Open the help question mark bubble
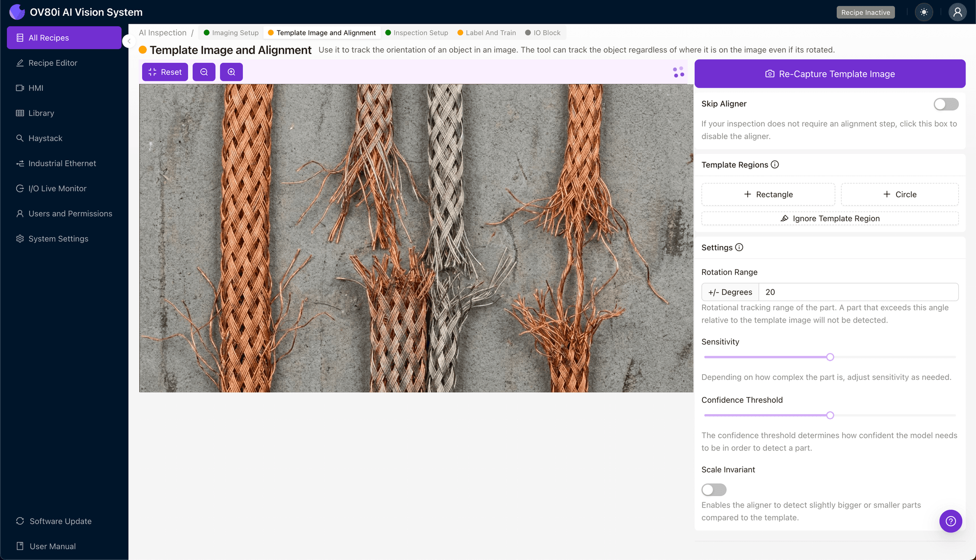The width and height of the screenshot is (976, 560). 951,521
